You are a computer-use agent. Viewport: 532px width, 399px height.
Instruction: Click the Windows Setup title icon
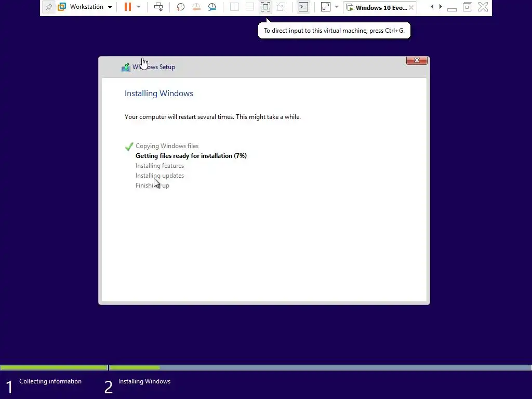(126, 68)
